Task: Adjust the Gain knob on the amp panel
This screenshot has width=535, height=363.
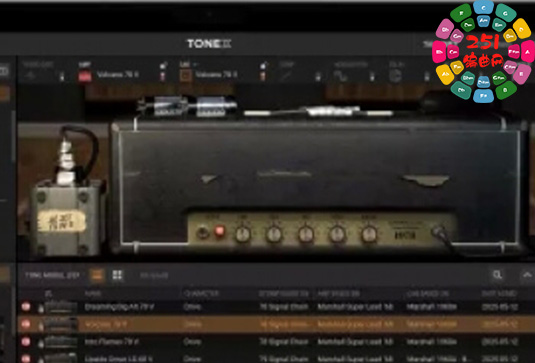Action: pyautogui.click(x=243, y=234)
